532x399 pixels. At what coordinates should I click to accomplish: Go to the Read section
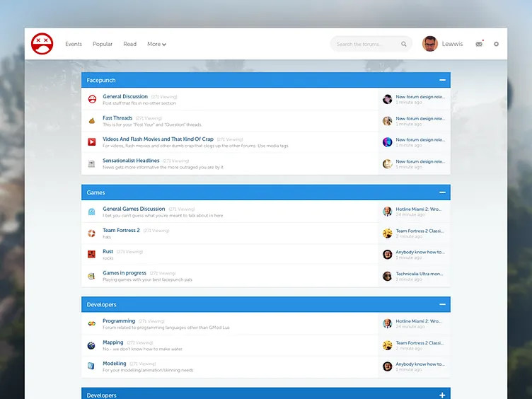(130, 44)
